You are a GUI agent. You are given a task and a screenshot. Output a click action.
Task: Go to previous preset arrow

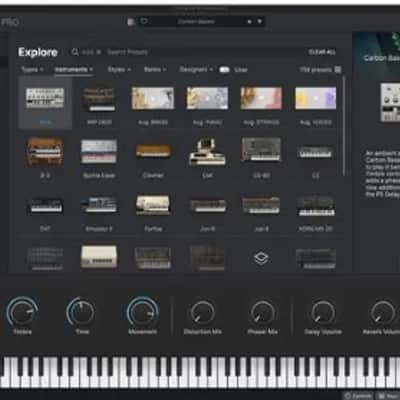pyautogui.click(x=249, y=22)
